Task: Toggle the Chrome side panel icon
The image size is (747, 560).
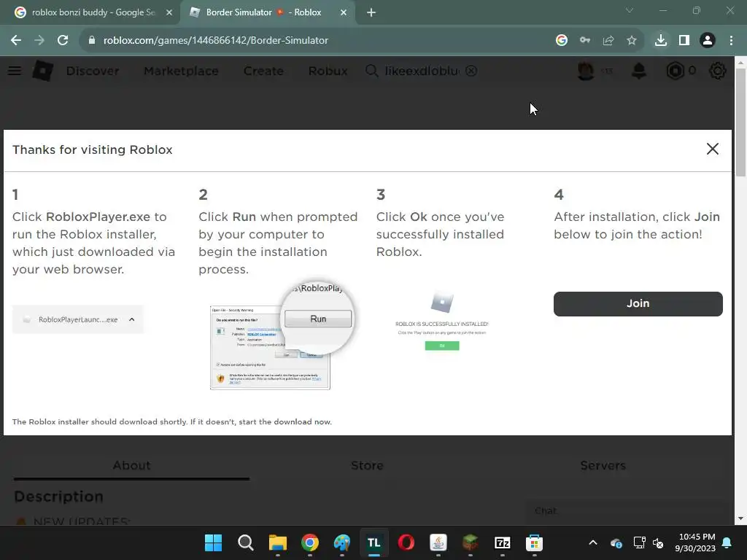Action: (684, 41)
